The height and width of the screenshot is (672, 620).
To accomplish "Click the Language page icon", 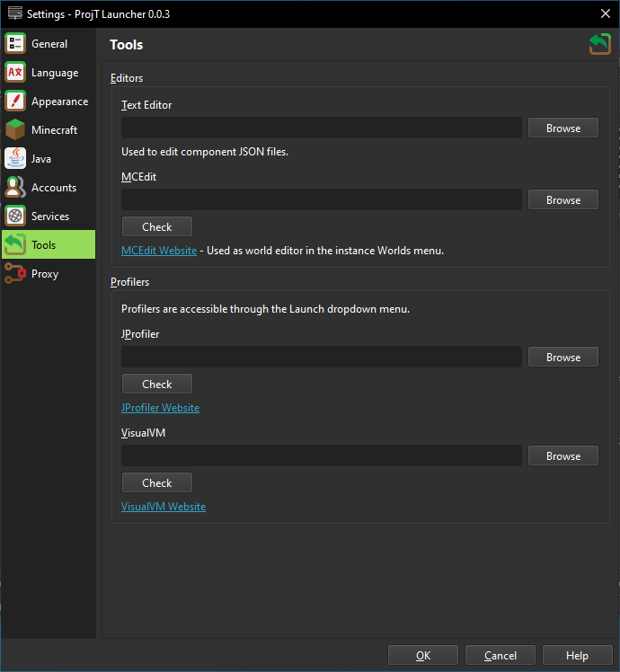I will point(15,73).
